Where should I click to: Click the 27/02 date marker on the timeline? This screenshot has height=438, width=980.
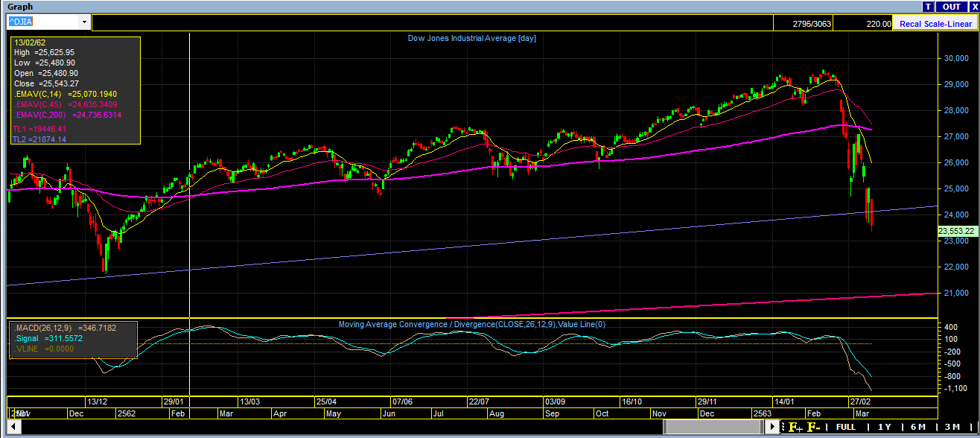point(860,401)
